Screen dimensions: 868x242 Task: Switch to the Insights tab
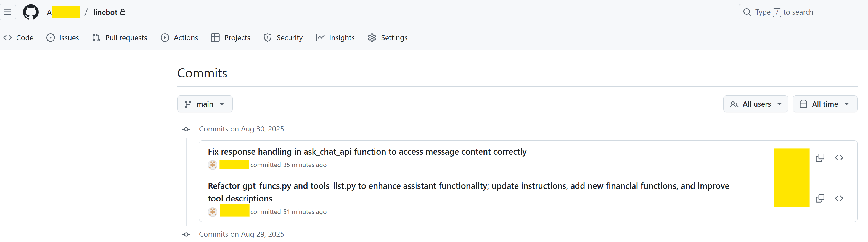point(335,38)
